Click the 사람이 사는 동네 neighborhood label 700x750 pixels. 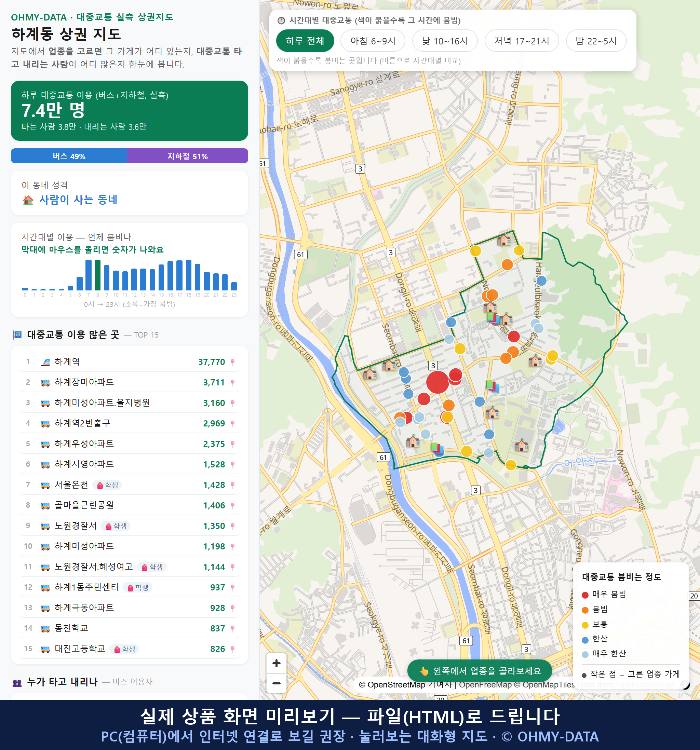[78, 200]
